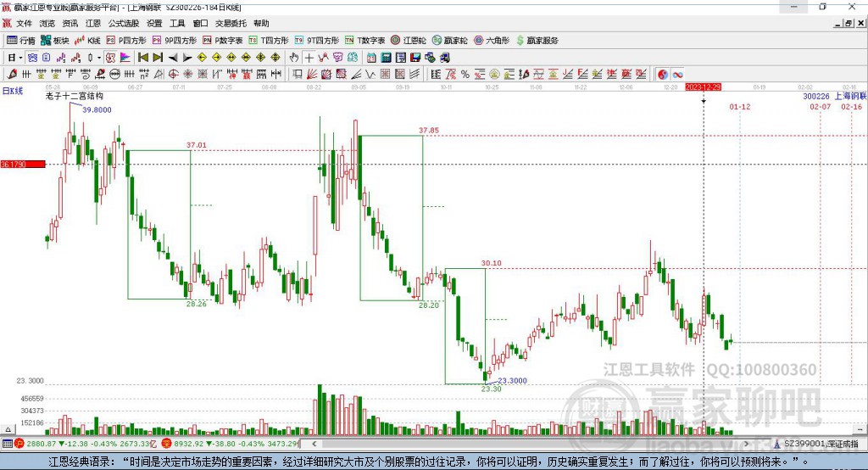The height and width of the screenshot is (470, 868).
Task: Open the P四方形 tool
Action: click(126, 41)
